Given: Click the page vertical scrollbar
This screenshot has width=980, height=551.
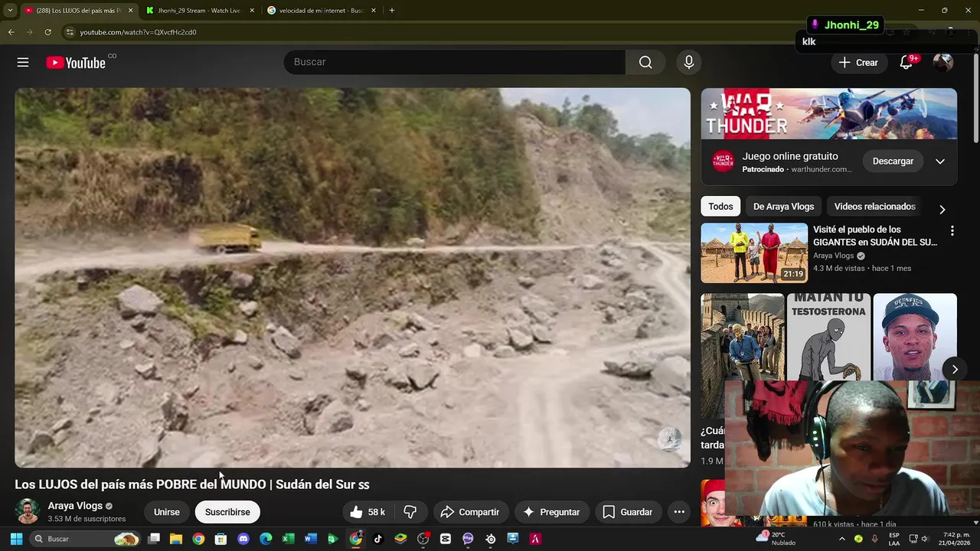Looking at the screenshot, I should [x=975, y=99].
